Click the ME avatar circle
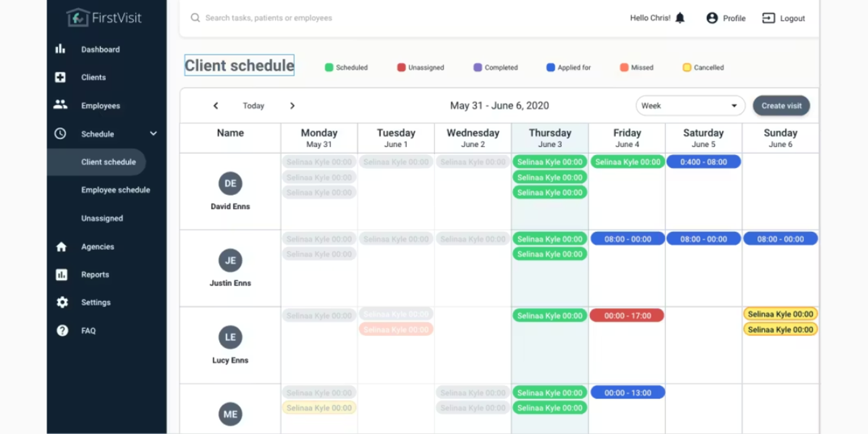868x434 pixels. [230, 414]
